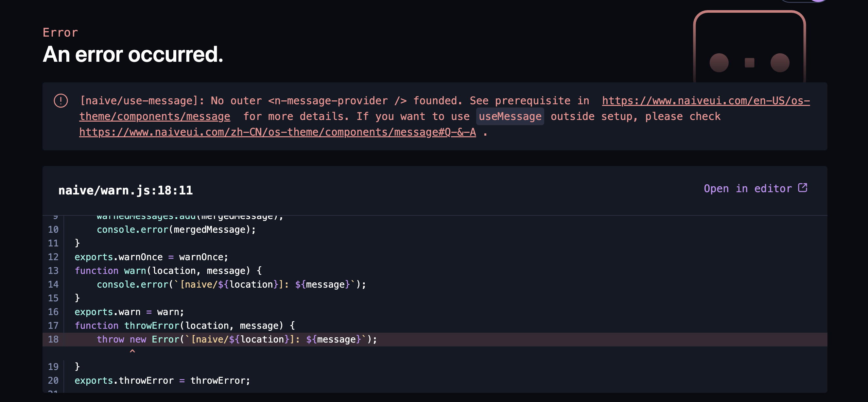Click the exports.warnOnce code line
This screenshot has height=402, width=868.
tap(151, 257)
